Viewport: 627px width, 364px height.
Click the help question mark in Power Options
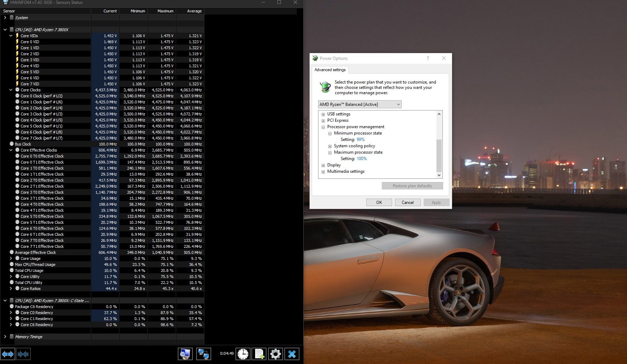pos(428,58)
